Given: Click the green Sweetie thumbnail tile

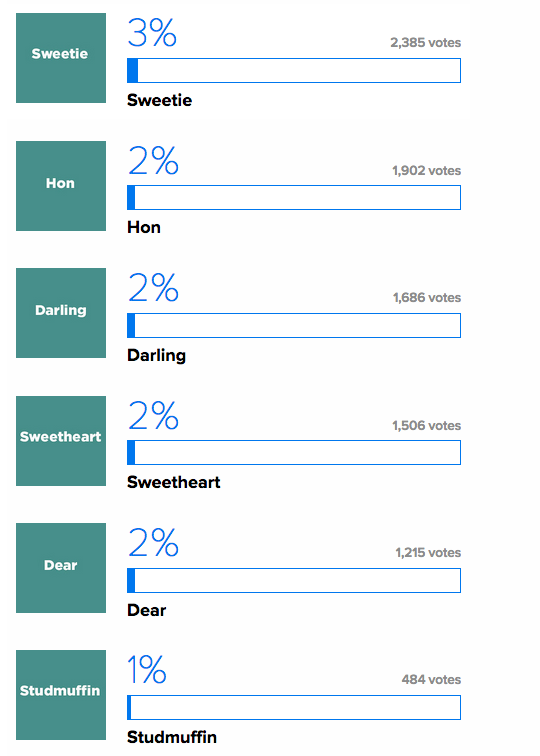Looking at the screenshot, I should pyautogui.click(x=61, y=58).
